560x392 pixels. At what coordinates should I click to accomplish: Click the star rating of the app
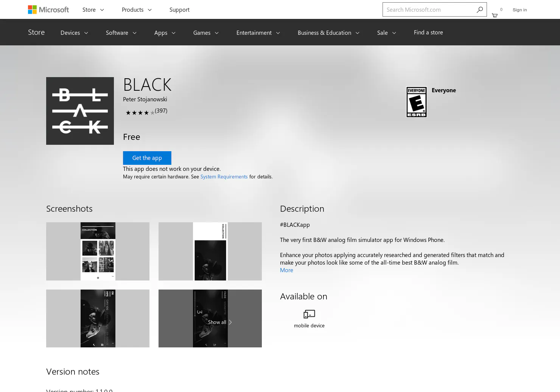click(140, 113)
